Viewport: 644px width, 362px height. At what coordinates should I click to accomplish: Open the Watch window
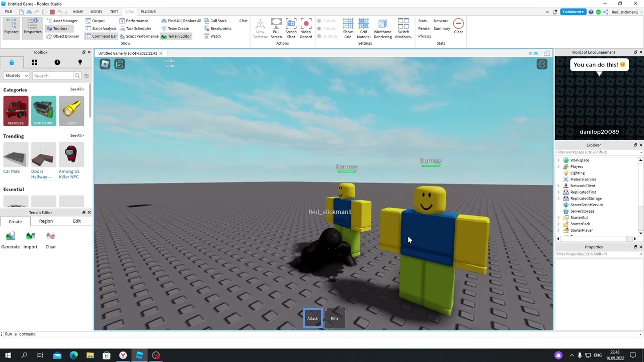[212, 36]
